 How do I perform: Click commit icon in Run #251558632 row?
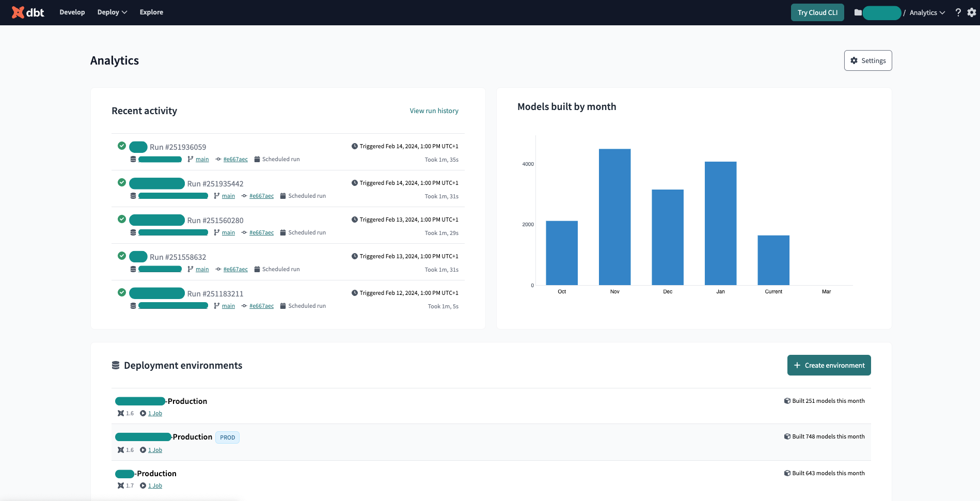(218, 269)
